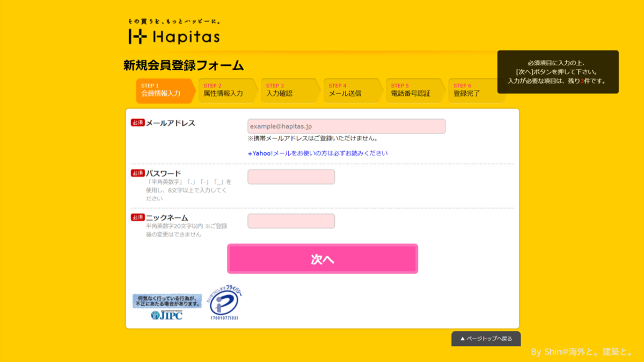Open the Yahoo!メール notice link

pyautogui.click(x=318, y=153)
